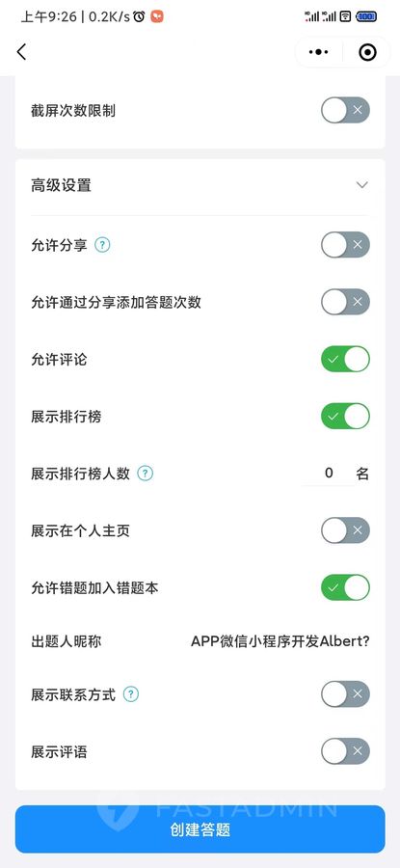
Task: Tap the alarm clock status bar icon
Action: tap(140, 16)
